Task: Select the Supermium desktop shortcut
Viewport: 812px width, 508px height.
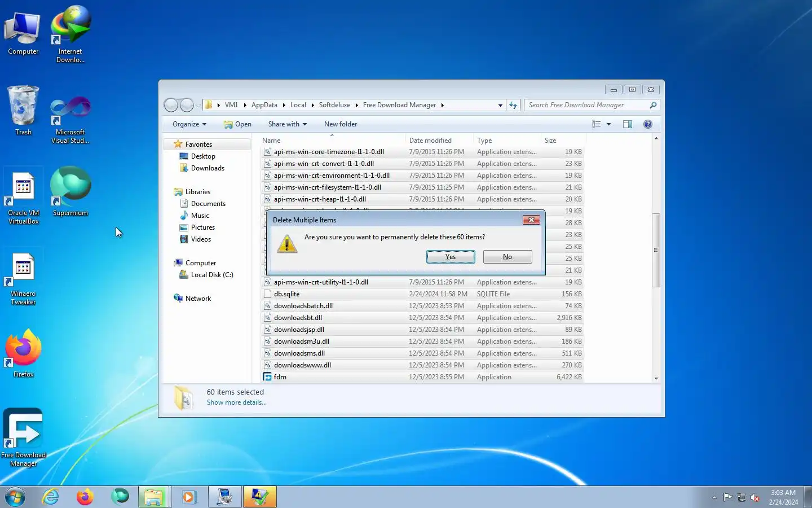Action: pyautogui.click(x=70, y=192)
